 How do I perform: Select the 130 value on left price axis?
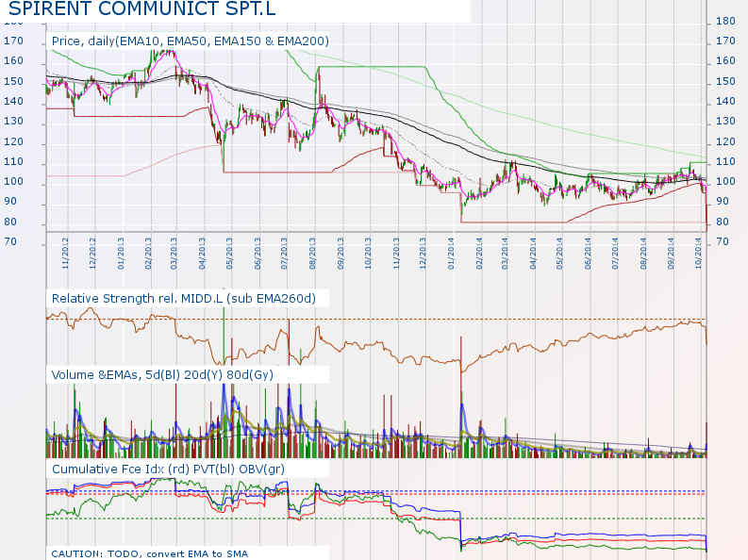click(13, 121)
